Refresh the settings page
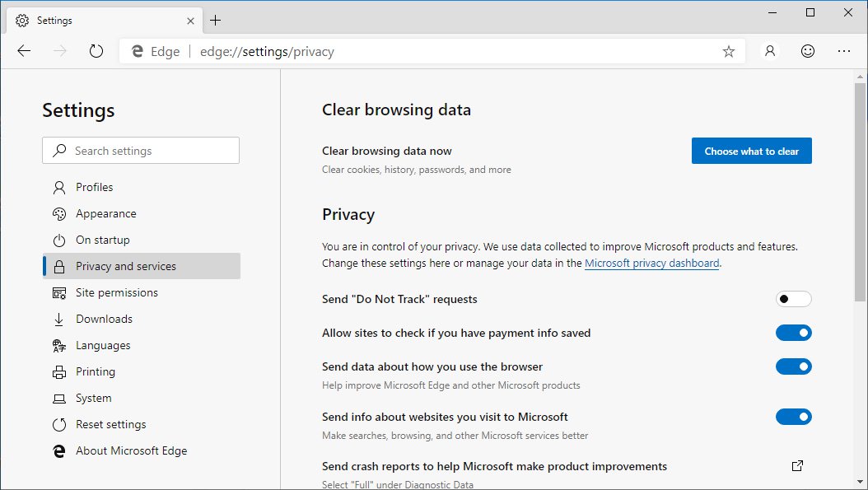The width and height of the screenshot is (868, 490). 96,52
